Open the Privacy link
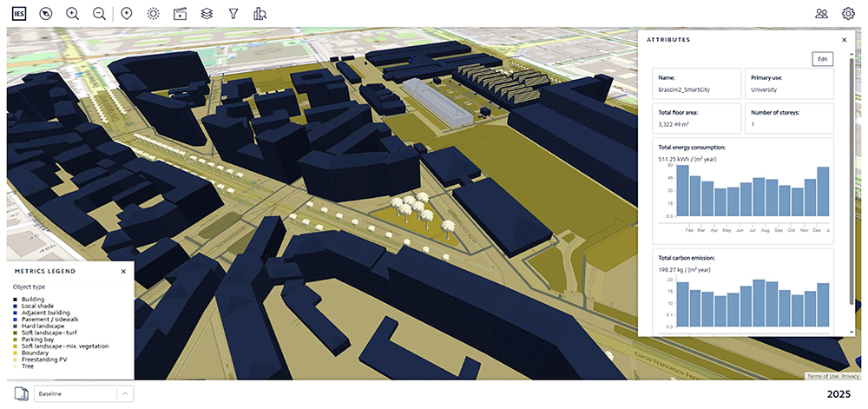The height and width of the screenshot is (409, 868). click(852, 376)
